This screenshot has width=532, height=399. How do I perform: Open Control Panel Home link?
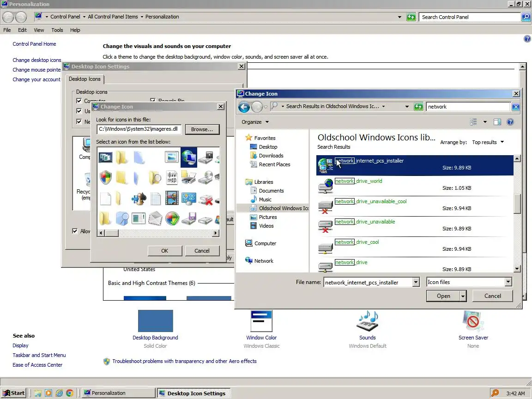tap(34, 44)
